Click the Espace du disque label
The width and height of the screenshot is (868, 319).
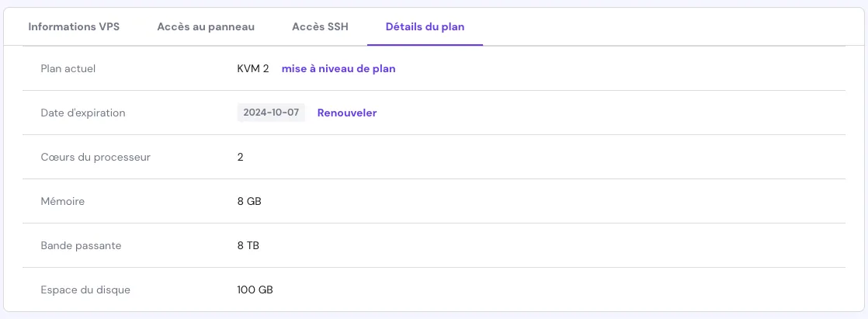(85, 290)
